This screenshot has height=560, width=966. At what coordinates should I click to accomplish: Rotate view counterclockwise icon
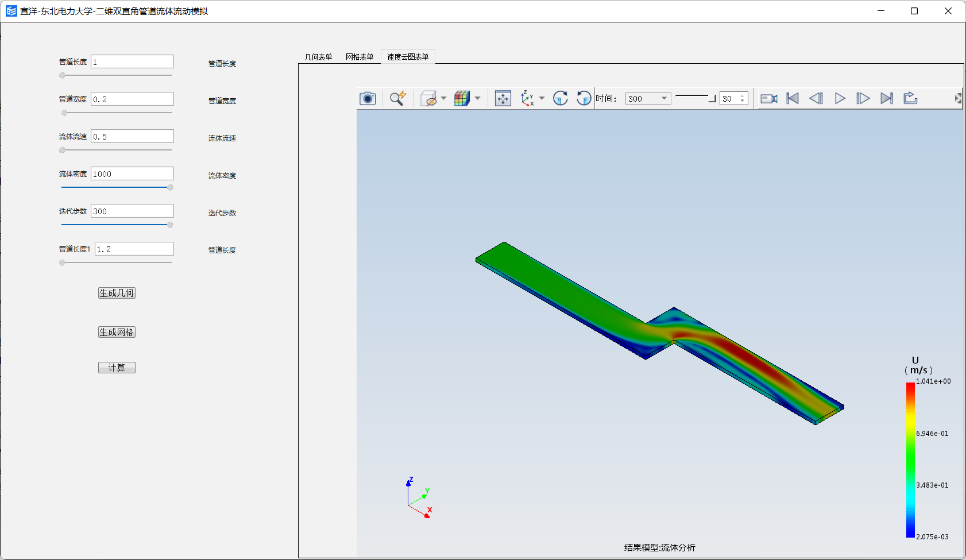[x=584, y=99]
